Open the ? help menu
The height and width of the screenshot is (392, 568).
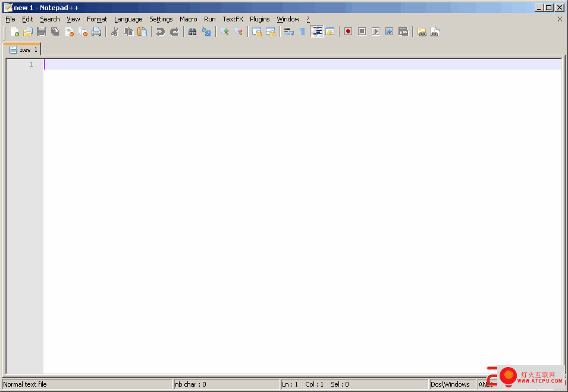(x=308, y=19)
